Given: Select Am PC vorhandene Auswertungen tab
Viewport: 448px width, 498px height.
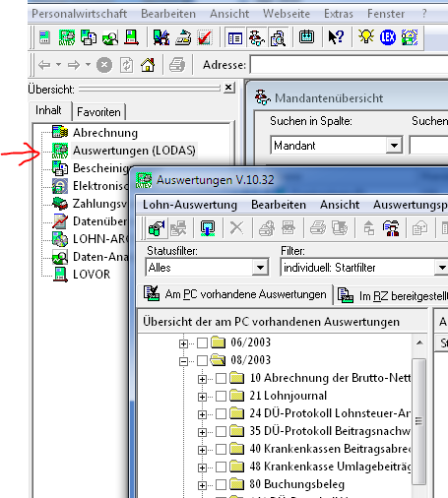Looking at the screenshot, I should click(235, 294).
